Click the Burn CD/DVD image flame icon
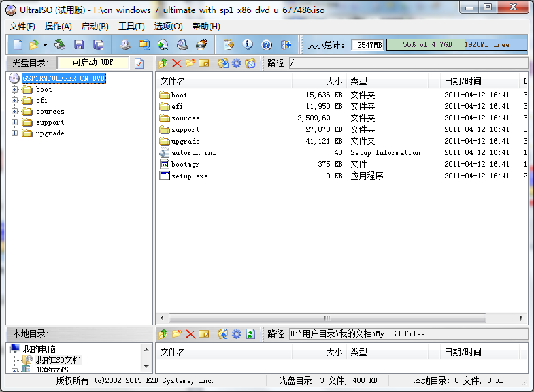534x392 pixels. coord(201,45)
